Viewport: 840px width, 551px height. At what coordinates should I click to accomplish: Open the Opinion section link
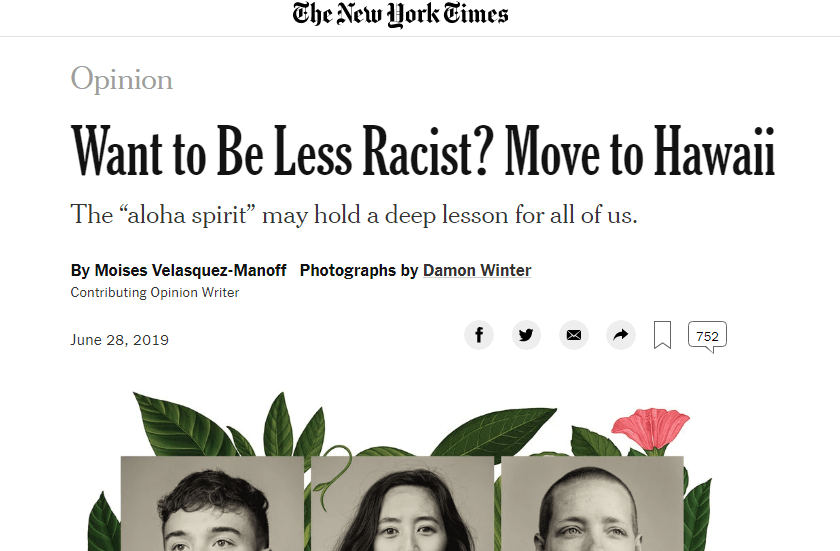(121, 80)
